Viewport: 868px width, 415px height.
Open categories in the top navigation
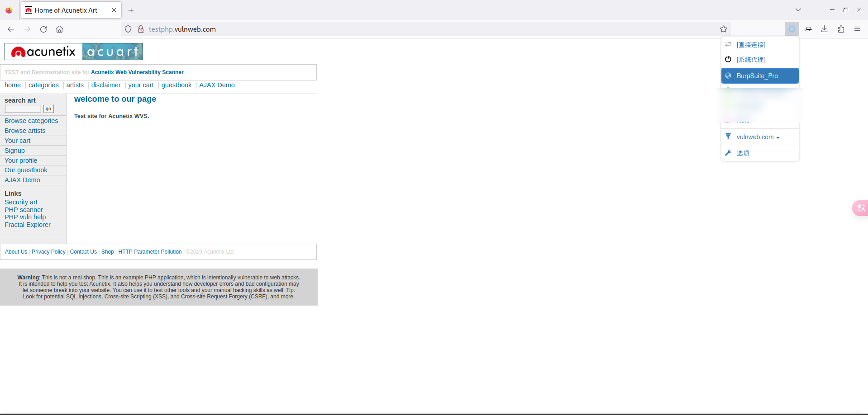[x=43, y=85]
